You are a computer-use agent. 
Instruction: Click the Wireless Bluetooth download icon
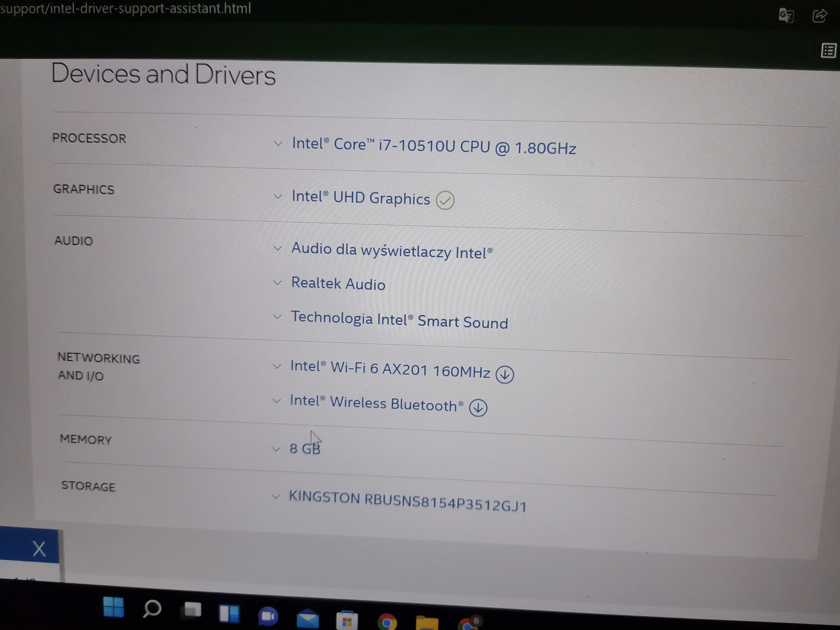(x=478, y=408)
